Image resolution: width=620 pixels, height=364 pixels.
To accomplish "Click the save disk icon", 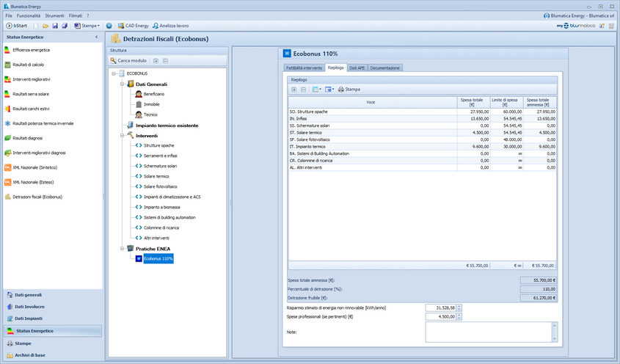I will coord(55,26).
